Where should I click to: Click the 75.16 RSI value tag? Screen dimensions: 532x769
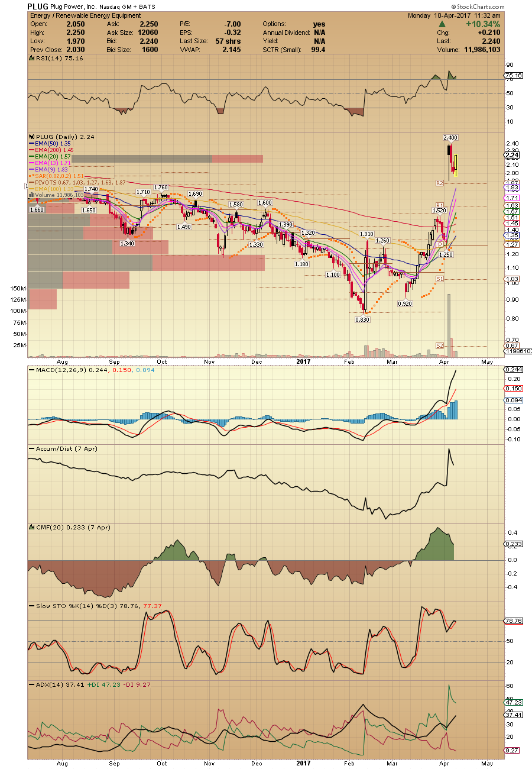click(x=512, y=75)
